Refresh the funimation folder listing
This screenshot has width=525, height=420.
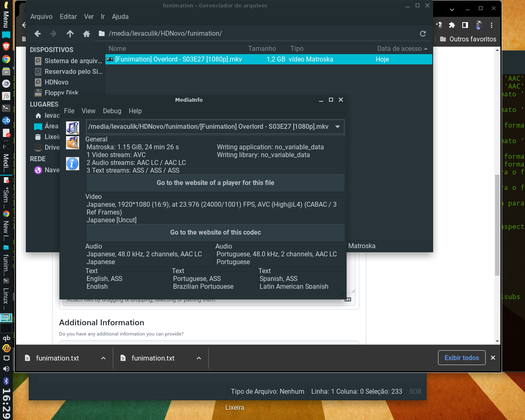pos(423,33)
